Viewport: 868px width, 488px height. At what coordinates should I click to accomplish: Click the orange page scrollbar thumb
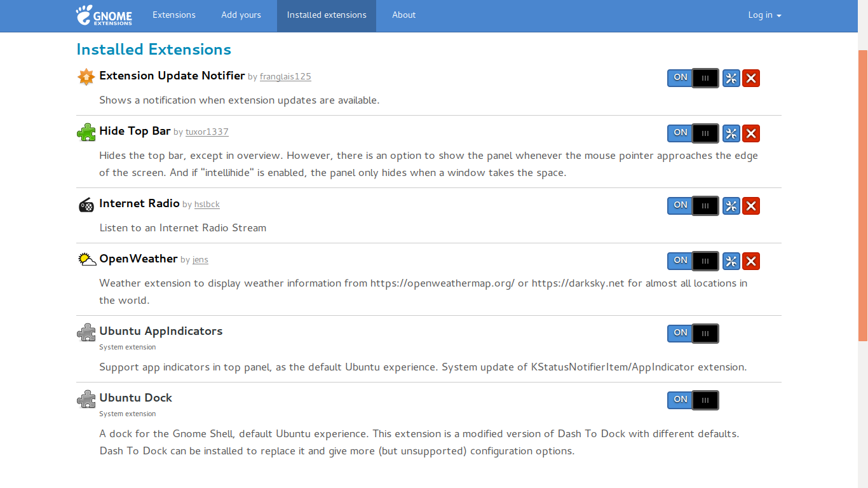(863, 195)
